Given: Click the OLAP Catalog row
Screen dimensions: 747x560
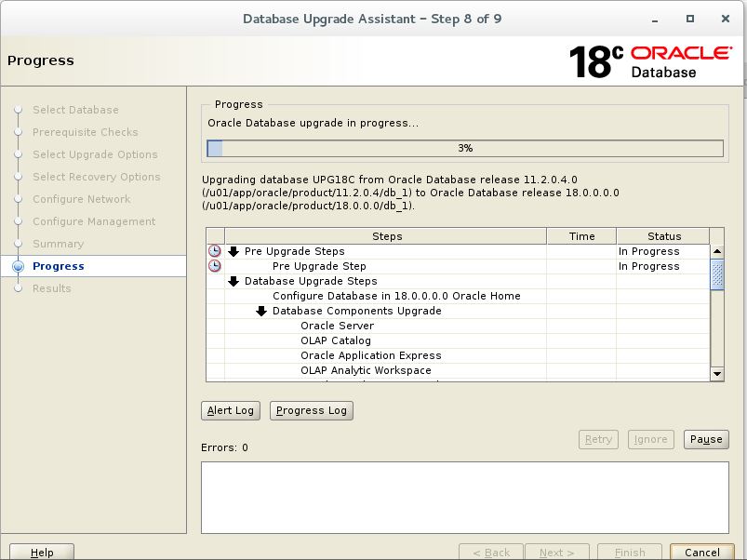Looking at the screenshot, I should click(336, 340).
